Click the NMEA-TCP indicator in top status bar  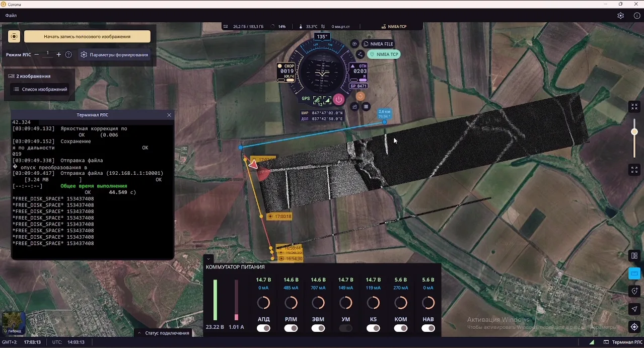pyautogui.click(x=394, y=26)
